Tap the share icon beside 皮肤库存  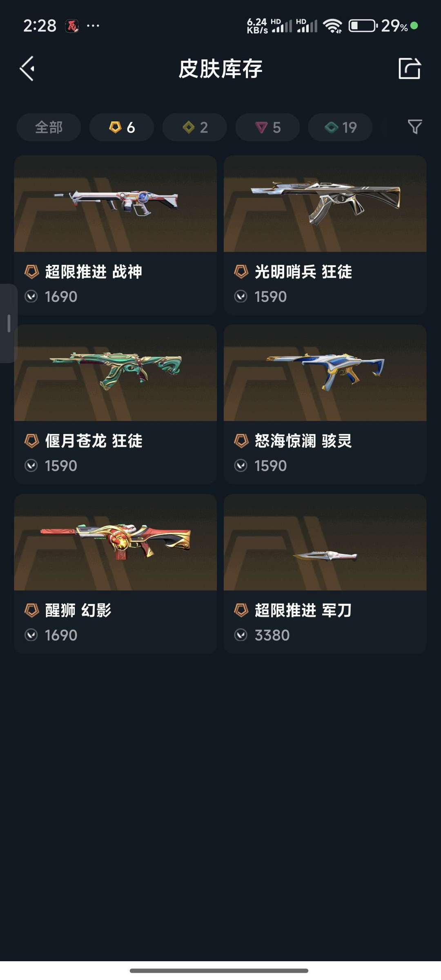(409, 68)
